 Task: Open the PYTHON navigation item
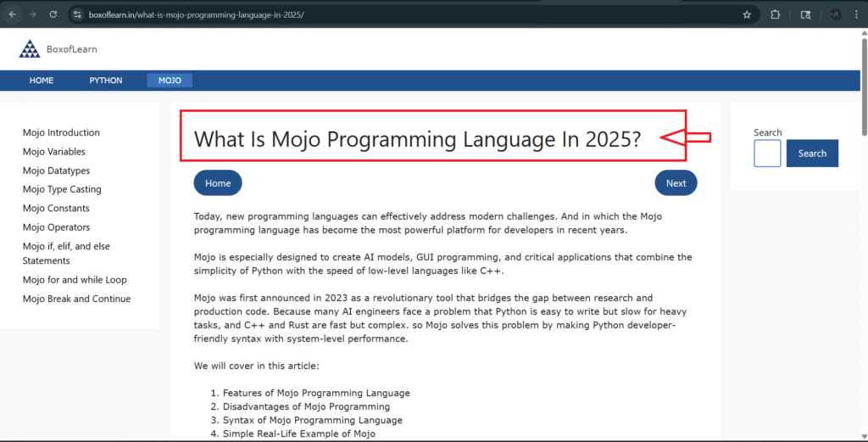tap(106, 81)
